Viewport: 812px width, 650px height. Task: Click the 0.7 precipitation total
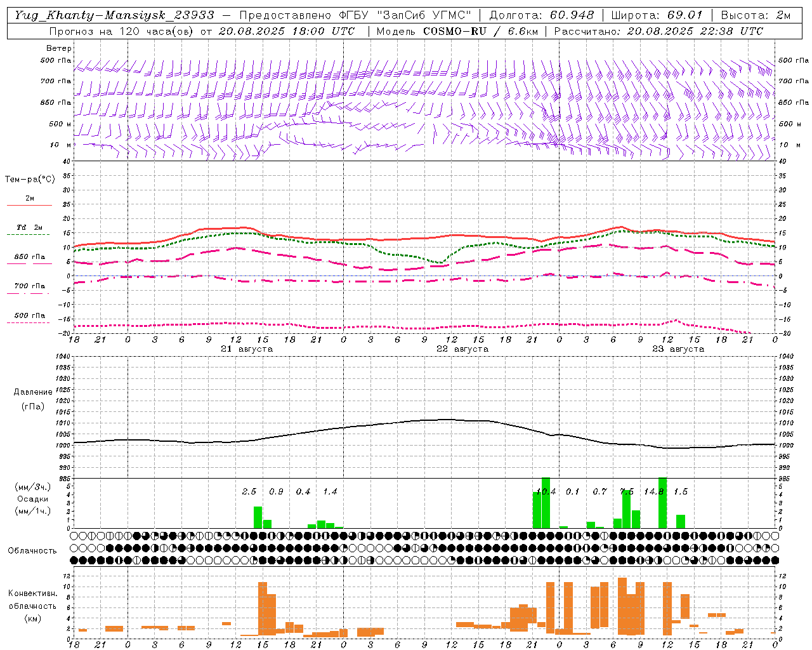point(599,491)
